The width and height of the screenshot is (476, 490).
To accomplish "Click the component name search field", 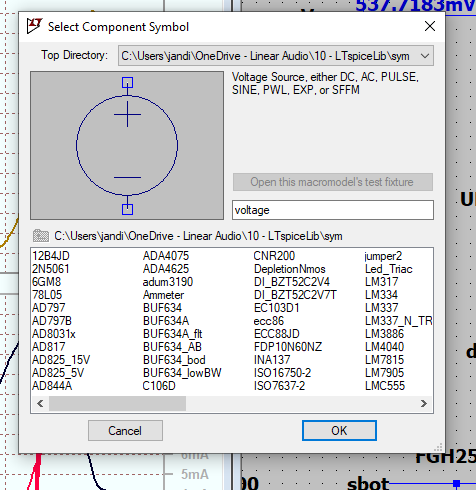I will [x=333, y=210].
